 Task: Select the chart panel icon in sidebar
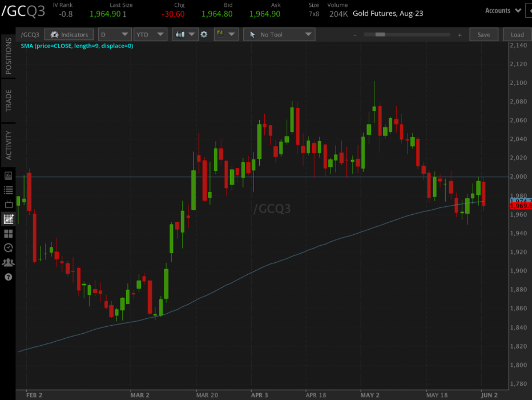(7, 219)
